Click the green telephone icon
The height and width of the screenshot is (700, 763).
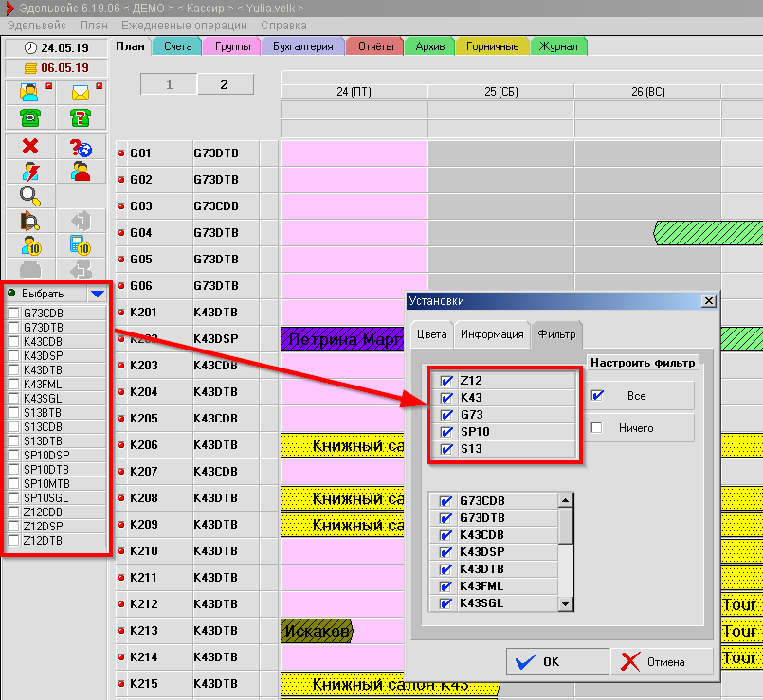pos(30,118)
